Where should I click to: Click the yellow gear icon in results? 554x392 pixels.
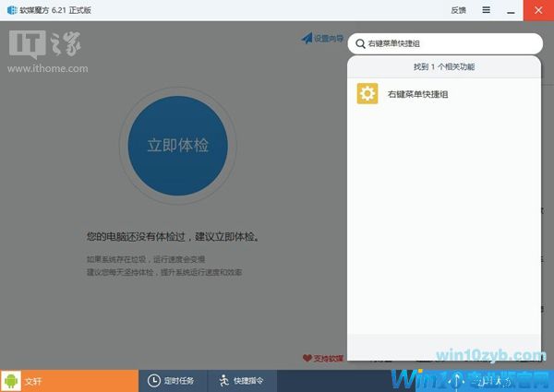[x=367, y=94]
